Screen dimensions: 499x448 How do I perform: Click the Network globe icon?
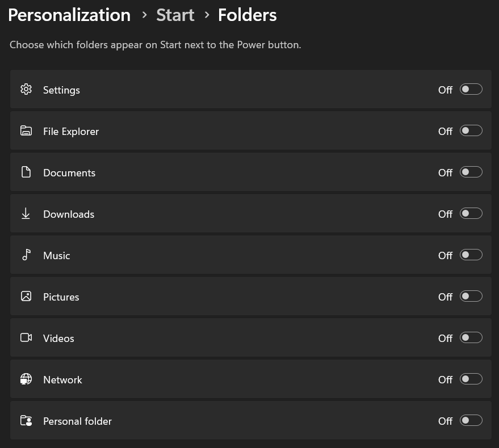coord(26,379)
